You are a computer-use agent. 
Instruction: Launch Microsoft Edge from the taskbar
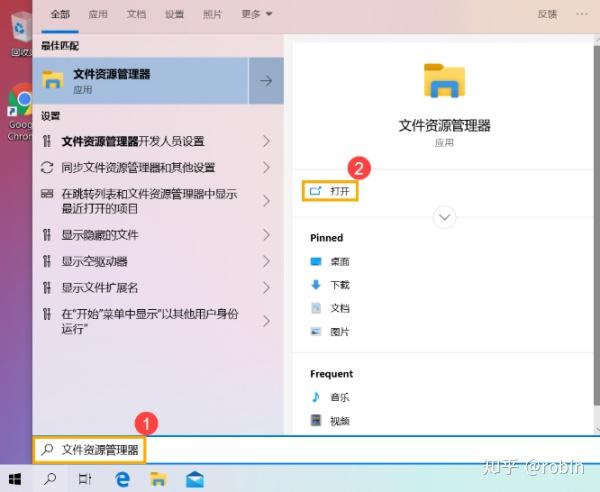coord(122,479)
